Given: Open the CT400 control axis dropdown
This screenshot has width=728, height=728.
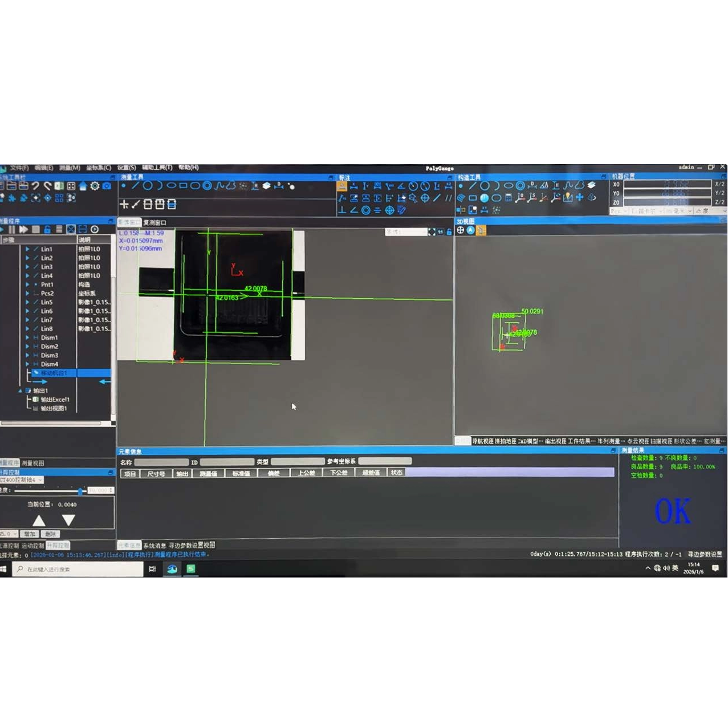Looking at the screenshot, I should point(40,480).
